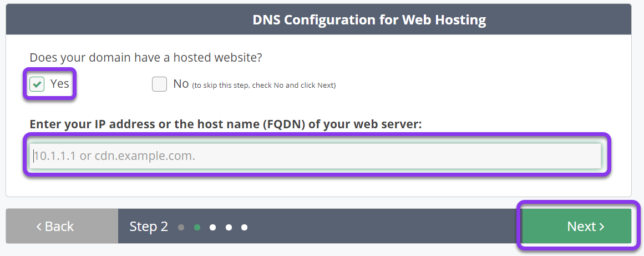Screen dimensions: 644x256
Task: Check the No checkbox
Action: [159, 84]
